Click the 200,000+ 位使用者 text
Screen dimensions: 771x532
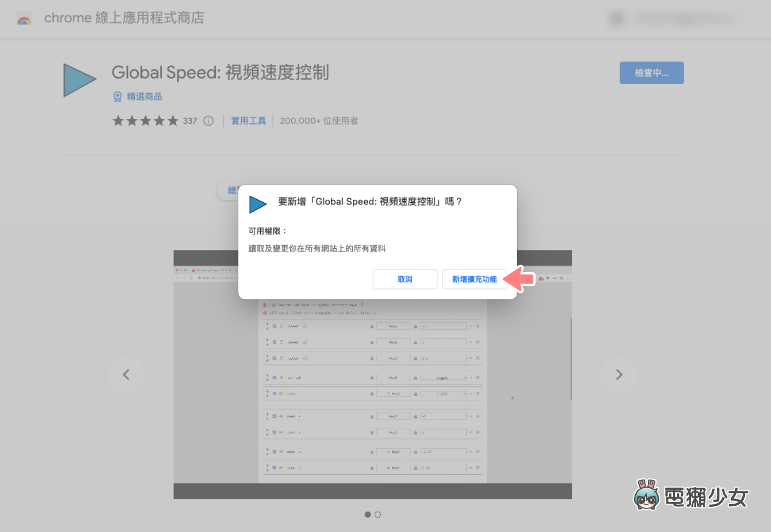[x=319, y=121]
